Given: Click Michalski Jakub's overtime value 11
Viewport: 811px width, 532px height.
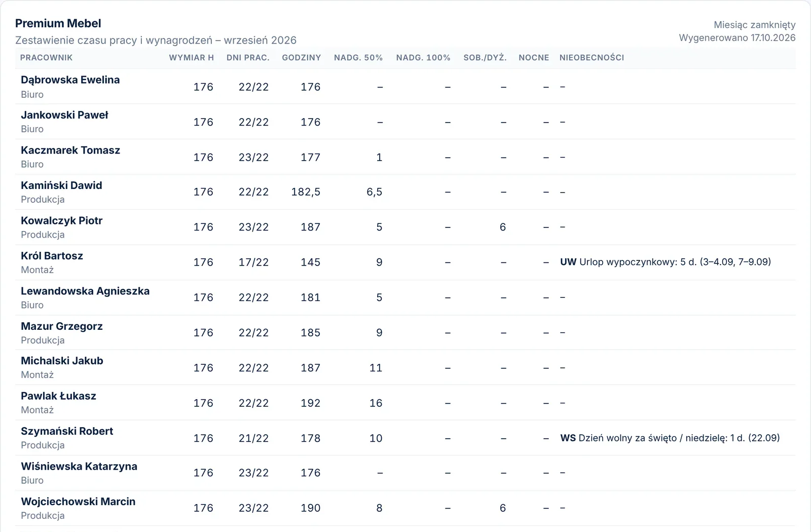Looking at the screenshot, I should click(x=376, y=368).
